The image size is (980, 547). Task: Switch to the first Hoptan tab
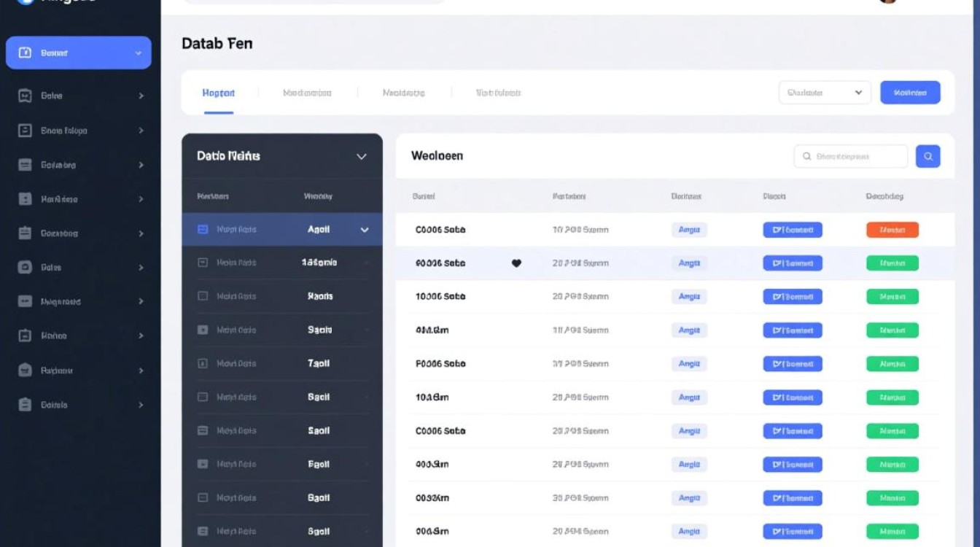218,93
